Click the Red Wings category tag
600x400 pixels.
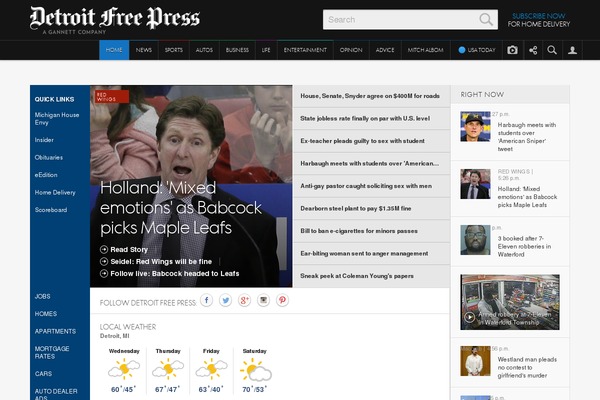[112, 97]
